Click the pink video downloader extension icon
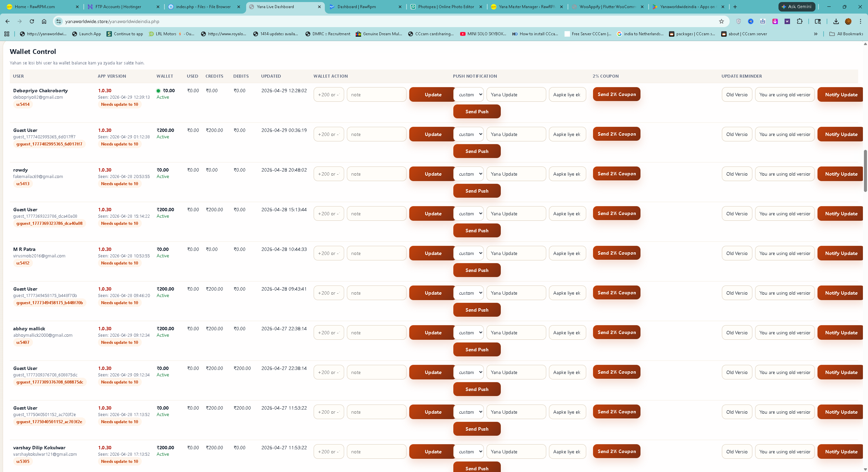Screen dimensions: 868x472 pos(775,21)
